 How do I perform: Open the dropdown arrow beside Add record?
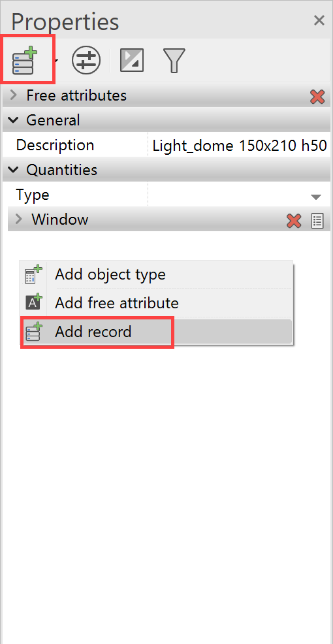[56, 61]
